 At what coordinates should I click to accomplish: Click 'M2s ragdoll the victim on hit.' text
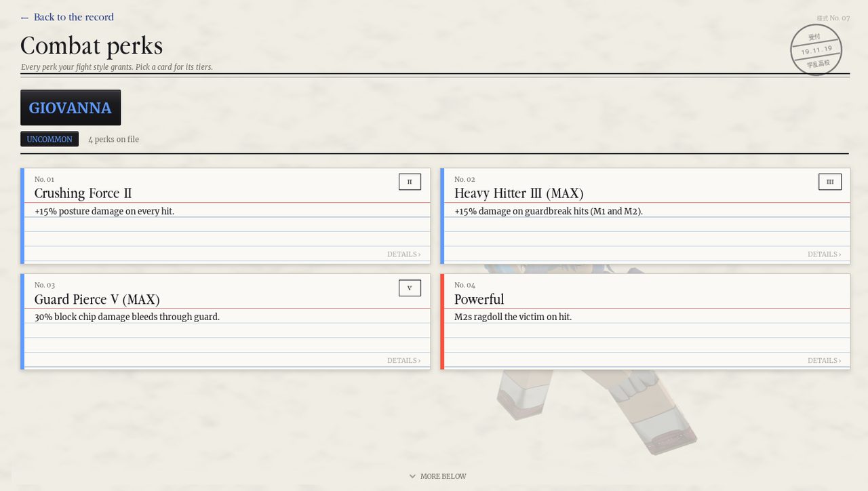pos(513,317)
